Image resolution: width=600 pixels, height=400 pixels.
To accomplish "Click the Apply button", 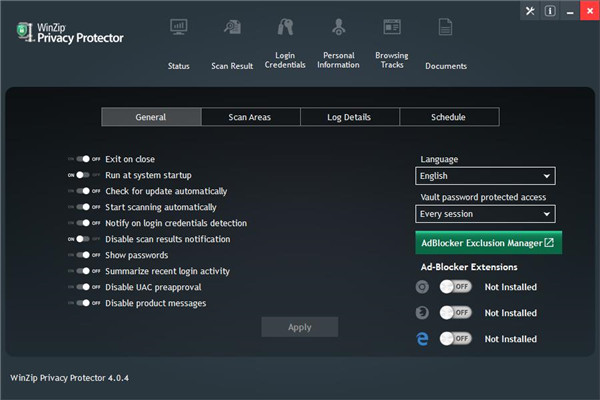I will pos(299,327).
